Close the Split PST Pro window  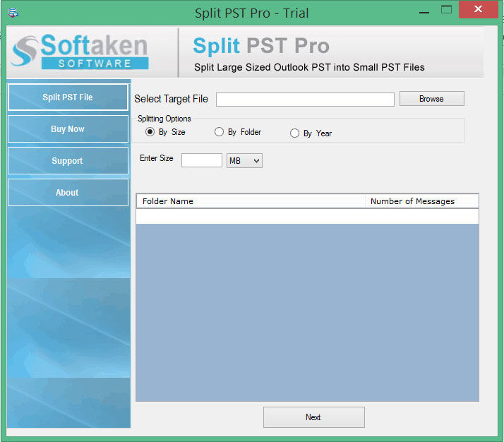(478, 9)
